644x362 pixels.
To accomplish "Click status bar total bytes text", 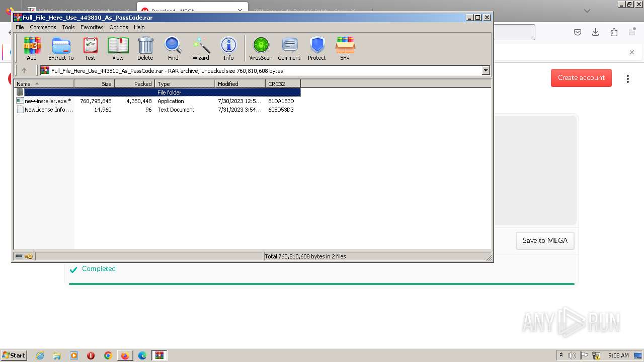I will (x=305, y=256).
